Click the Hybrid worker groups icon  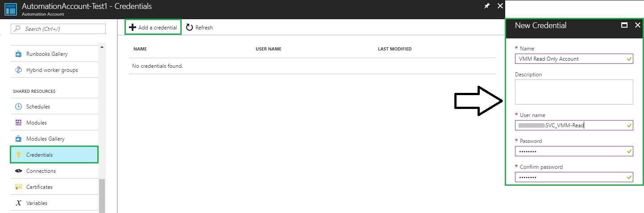(18, 70)
